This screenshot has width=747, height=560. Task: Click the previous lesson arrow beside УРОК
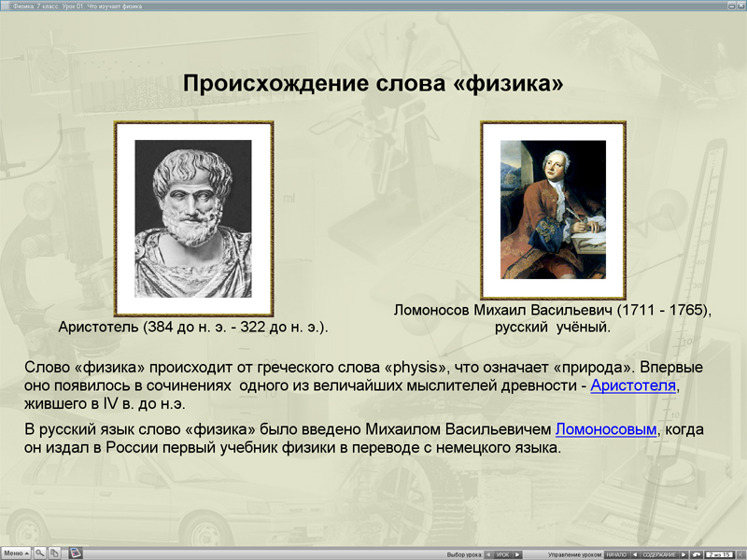487,553
